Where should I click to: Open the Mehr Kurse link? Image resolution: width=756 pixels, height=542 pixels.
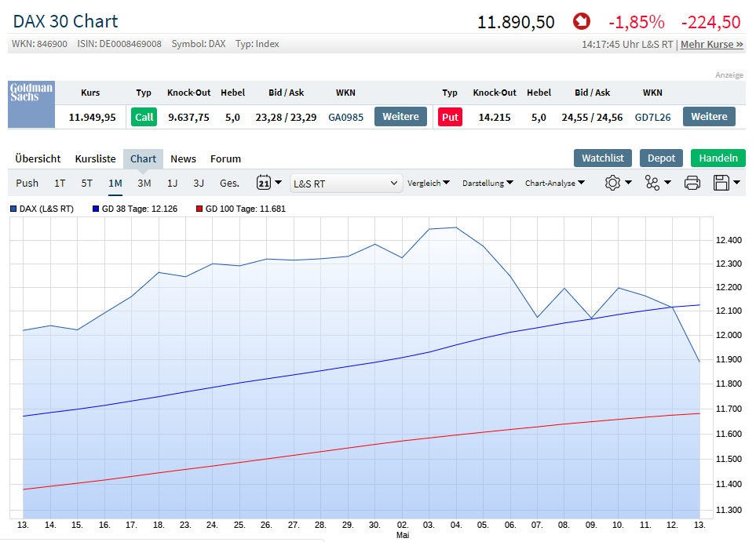click(x=711, y=45)
